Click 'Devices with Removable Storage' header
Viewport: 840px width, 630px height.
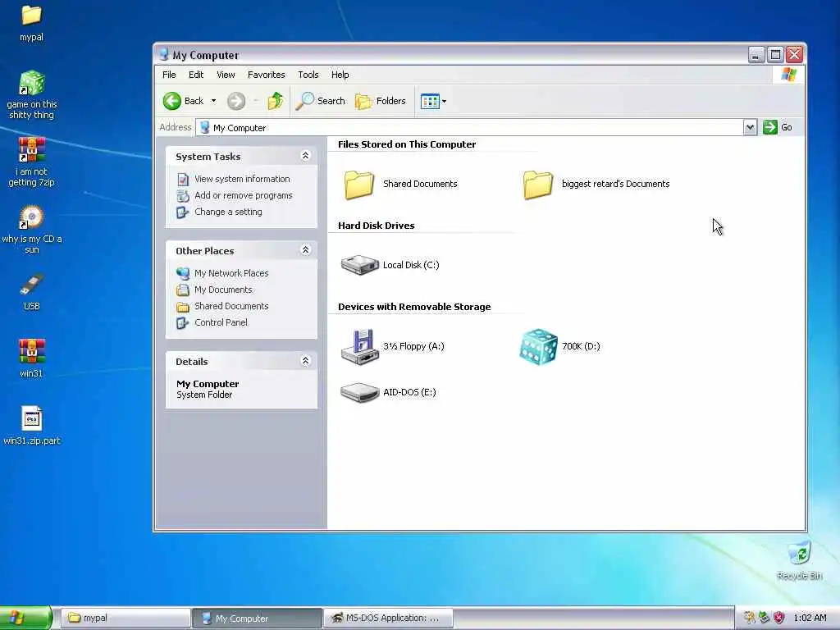(x=414, y=307)
